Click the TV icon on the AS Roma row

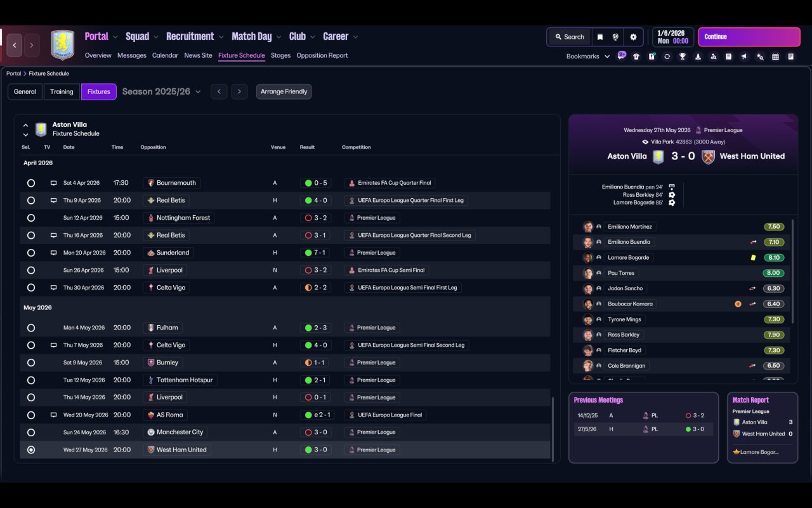[54, 415]
